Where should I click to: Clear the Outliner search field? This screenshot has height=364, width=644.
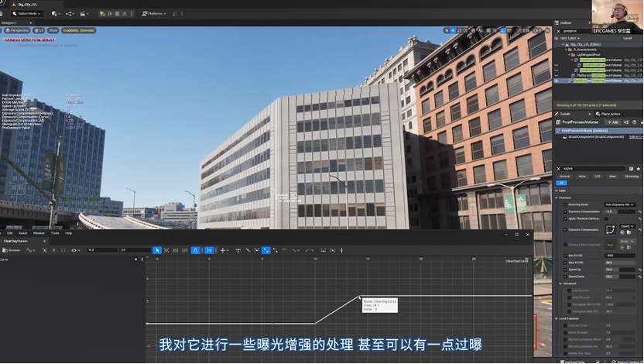coord(558,31)
